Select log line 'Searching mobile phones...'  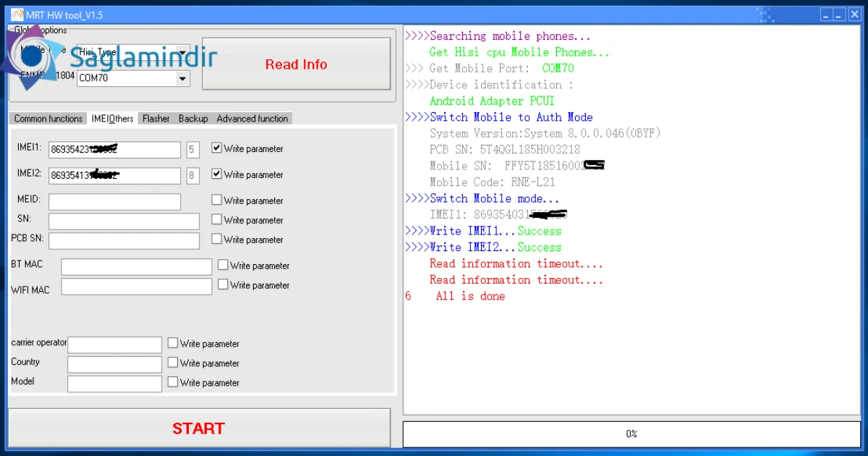pos(498,36)
